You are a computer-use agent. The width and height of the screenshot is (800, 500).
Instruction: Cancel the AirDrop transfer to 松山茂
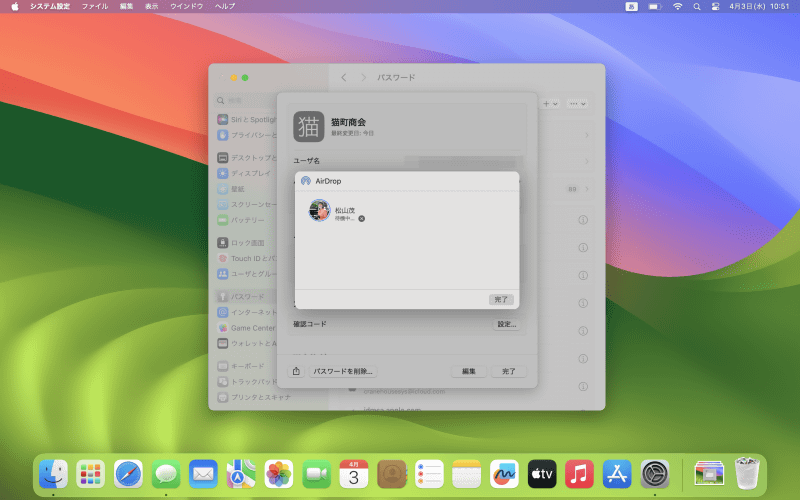(361, 218)
